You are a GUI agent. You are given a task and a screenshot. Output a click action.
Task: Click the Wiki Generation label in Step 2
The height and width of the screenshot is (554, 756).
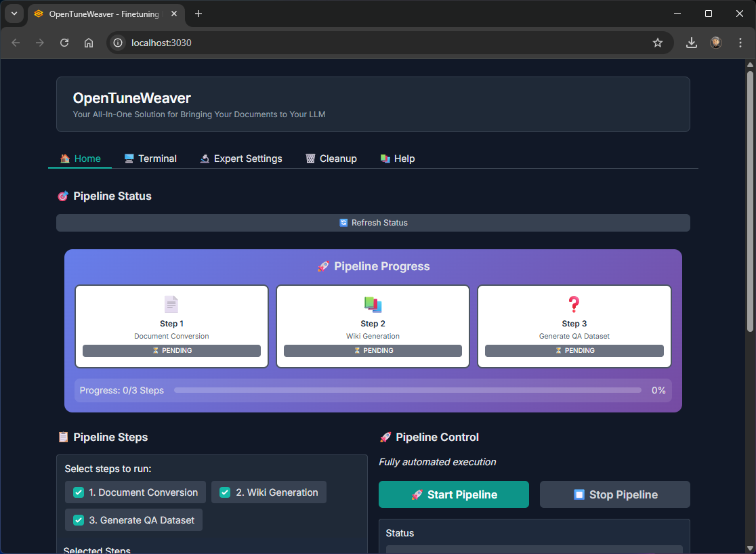click(x=373, y=336)
